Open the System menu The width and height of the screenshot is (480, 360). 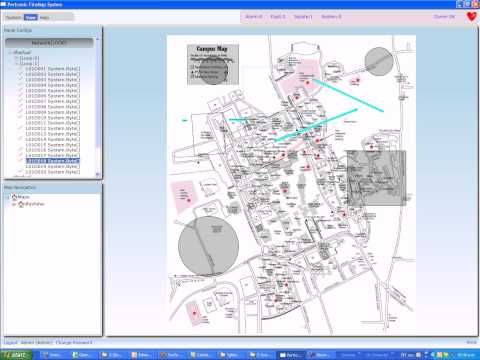coord(14,17)
